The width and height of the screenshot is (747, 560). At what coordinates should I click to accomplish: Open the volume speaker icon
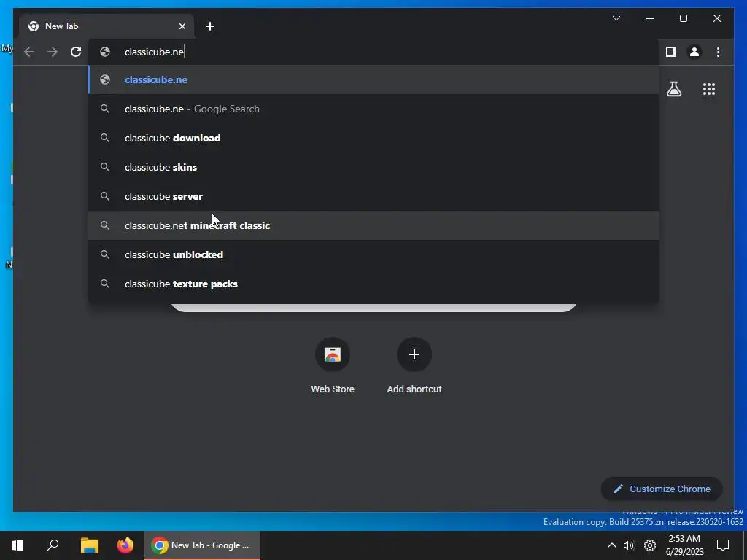[629, 545]
